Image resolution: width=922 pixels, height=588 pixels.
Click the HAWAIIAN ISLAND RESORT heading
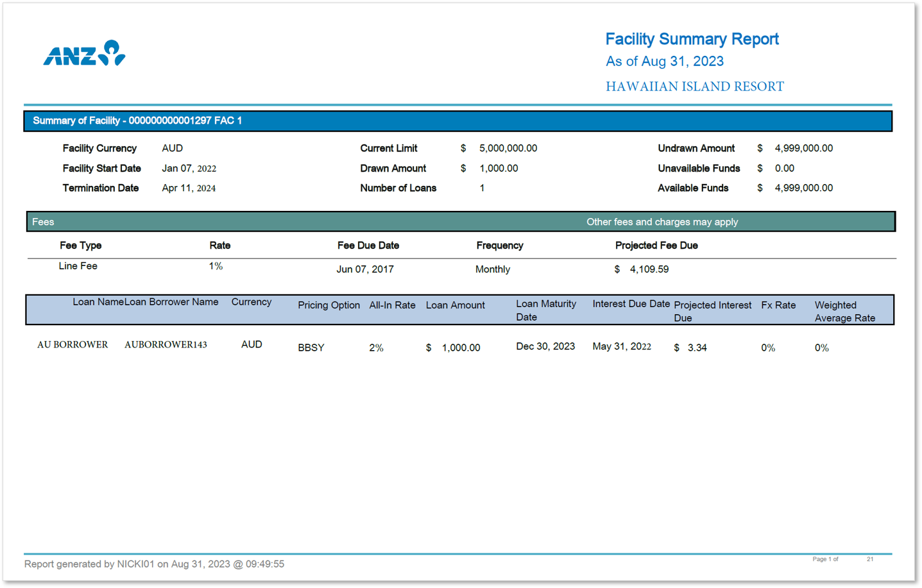[694, 86]
